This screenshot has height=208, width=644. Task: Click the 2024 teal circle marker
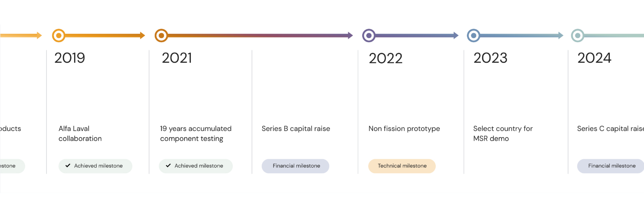pyautogui.click(x=578, y=36)
